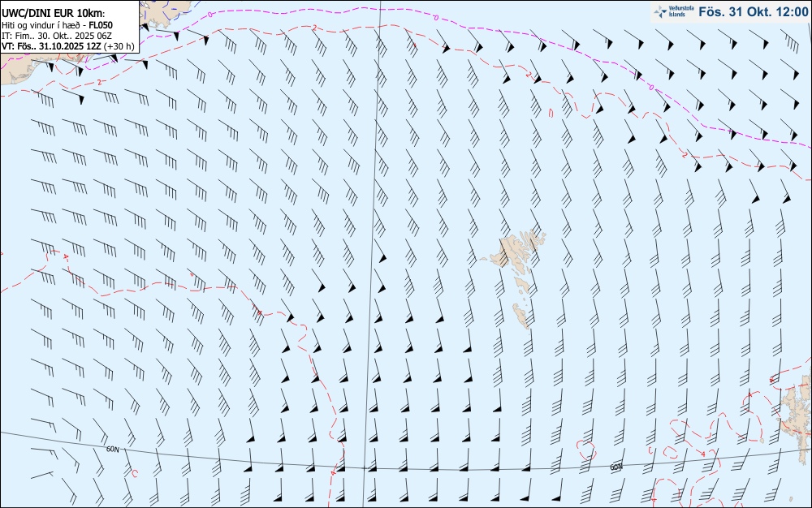Click the Veðurstofa Íslands logo
The image size is (812, 508).
[674, 11]
